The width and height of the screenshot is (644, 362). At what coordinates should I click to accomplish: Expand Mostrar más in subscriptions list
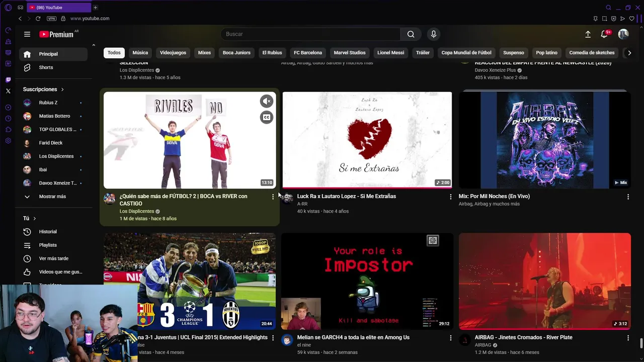point(52,197)
